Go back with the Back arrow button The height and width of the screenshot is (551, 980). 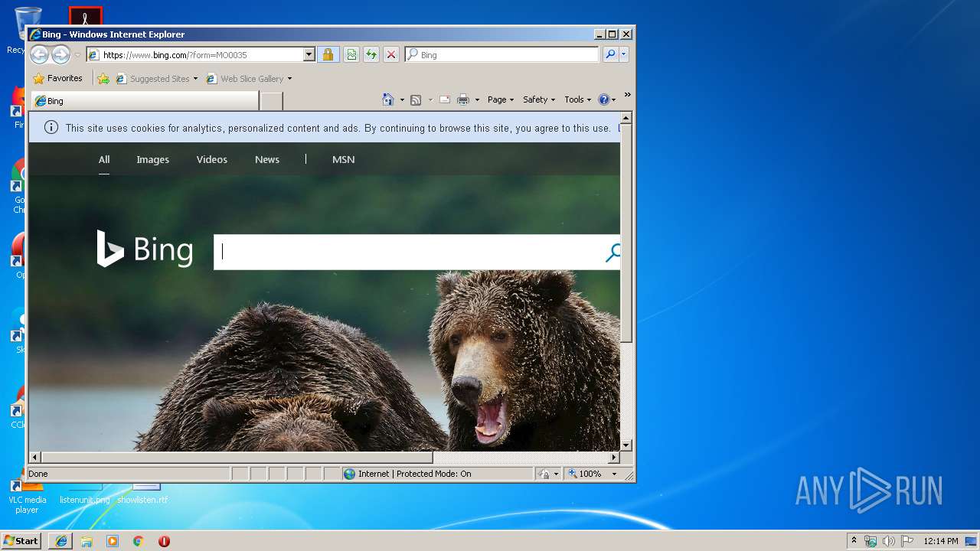tap(39, 54)
